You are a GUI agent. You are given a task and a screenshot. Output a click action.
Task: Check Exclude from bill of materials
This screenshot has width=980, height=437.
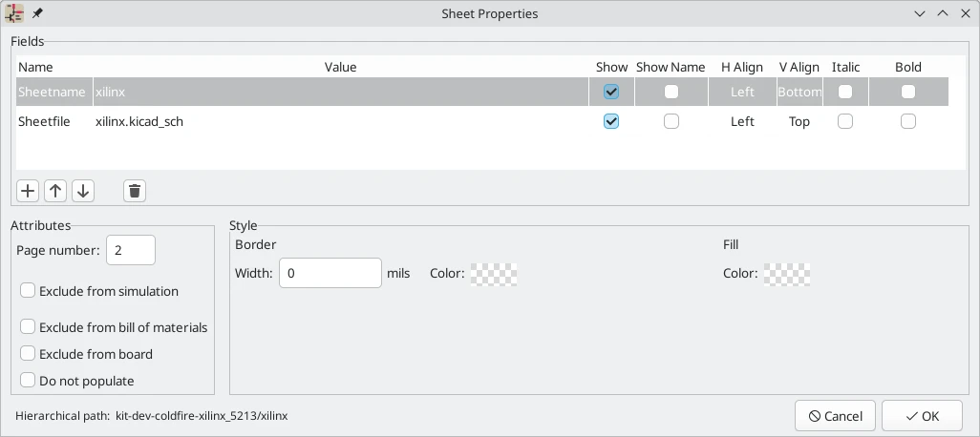[28, 327]
